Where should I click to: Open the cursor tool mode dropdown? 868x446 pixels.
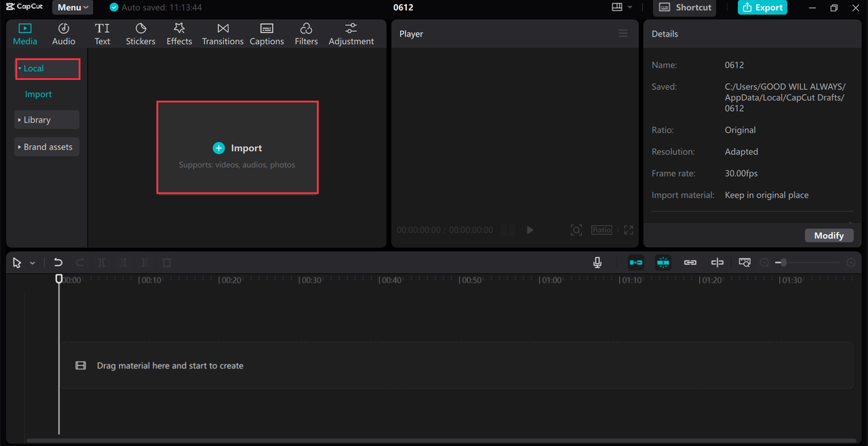pos(33,263)
